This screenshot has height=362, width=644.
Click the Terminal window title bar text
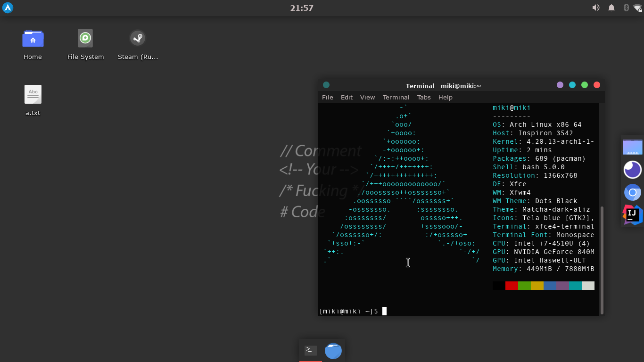(x=443, y=86)
